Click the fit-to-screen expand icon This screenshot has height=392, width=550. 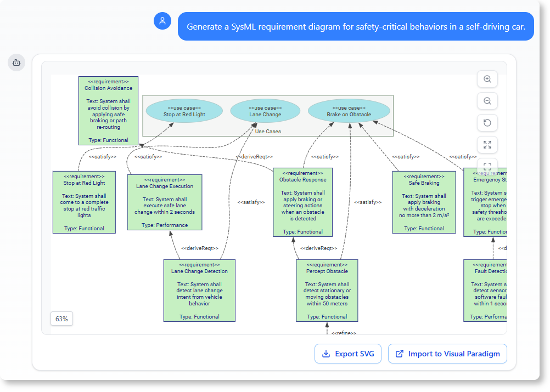487,145
